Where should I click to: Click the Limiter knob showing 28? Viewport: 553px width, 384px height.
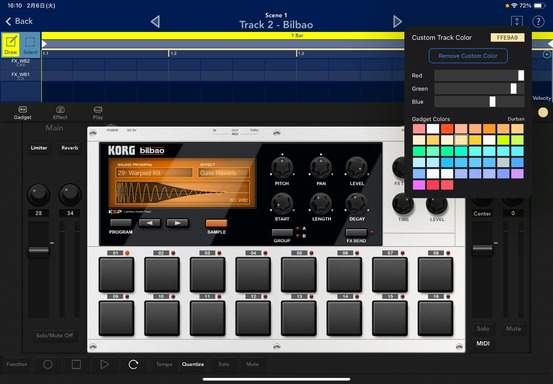(38, 194)
